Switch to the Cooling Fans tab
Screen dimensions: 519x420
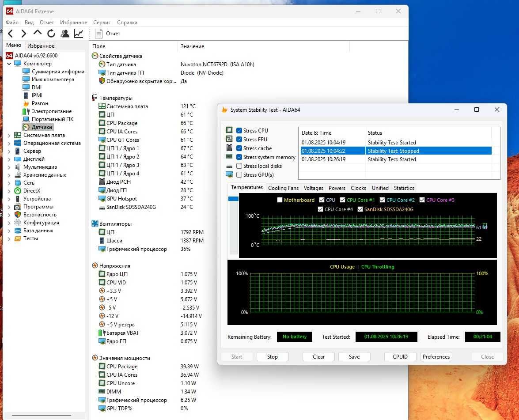pyautogui.click(x=283, y=188)
